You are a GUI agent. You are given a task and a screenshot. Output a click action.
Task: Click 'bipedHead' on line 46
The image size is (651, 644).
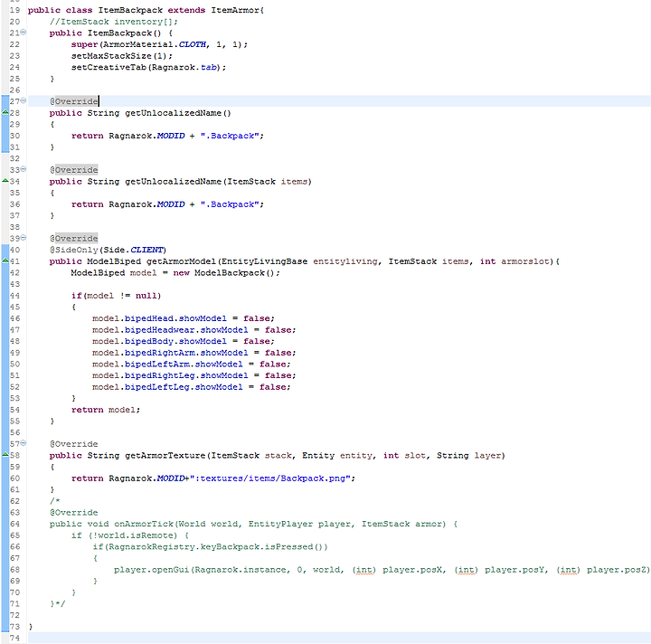pos(148,318)
